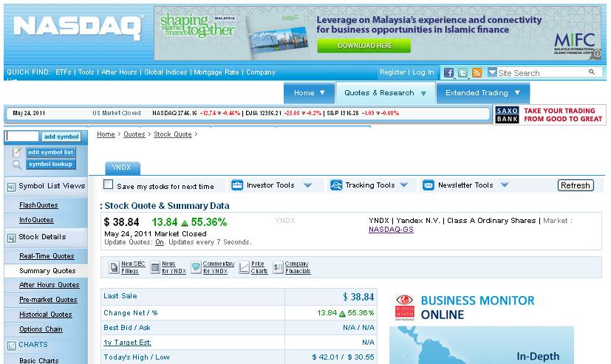Click the Business Monitor eye logo
611x364 pixels.
(404, 307)
